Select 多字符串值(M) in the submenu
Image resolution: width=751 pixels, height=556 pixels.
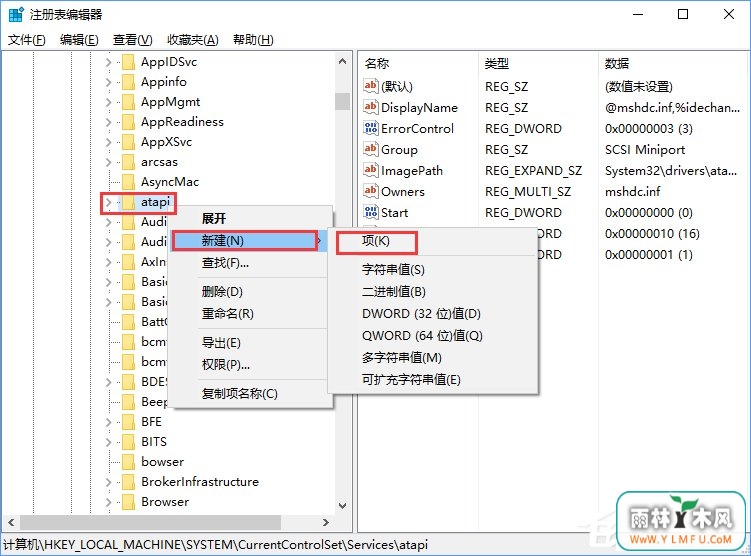click(433, 358)
